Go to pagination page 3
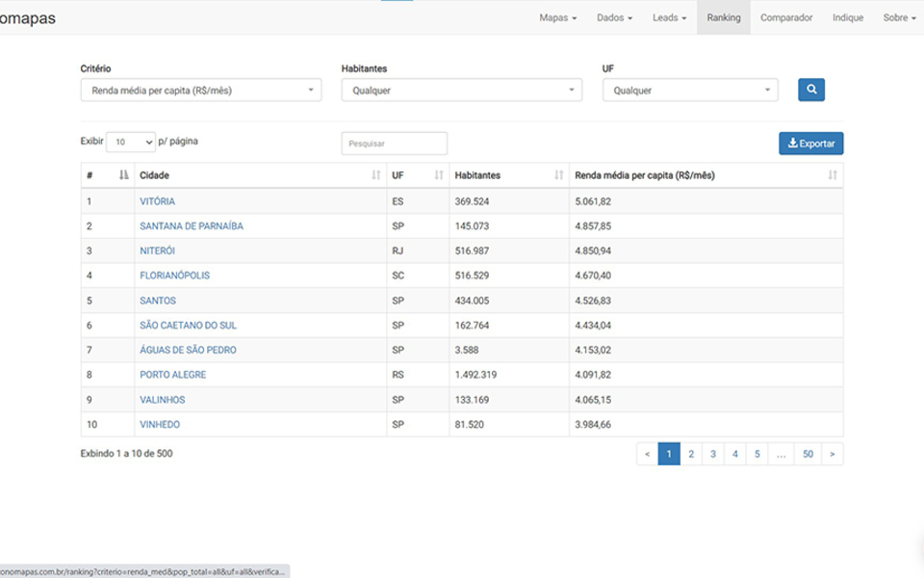This screenshot has height=578, width=924. click(x=713, y=454)
